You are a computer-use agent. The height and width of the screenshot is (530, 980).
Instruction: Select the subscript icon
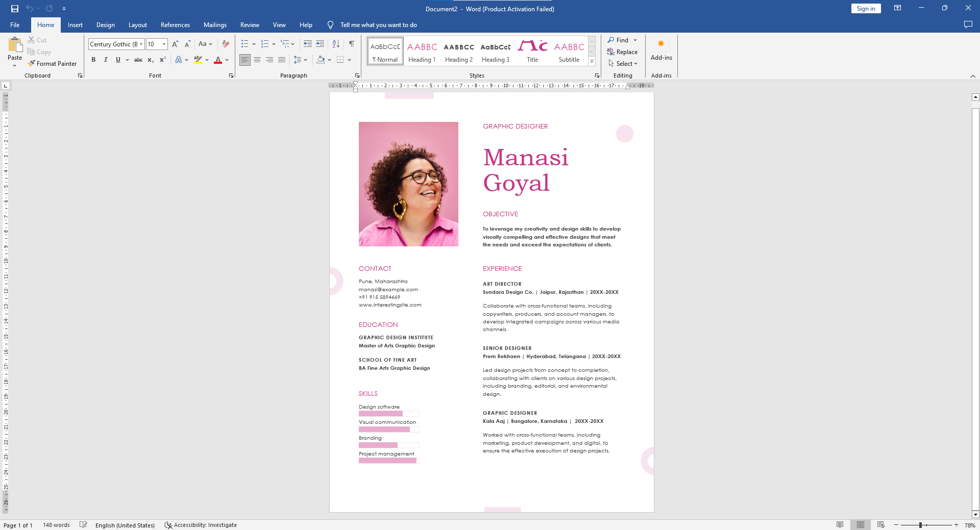151,60
